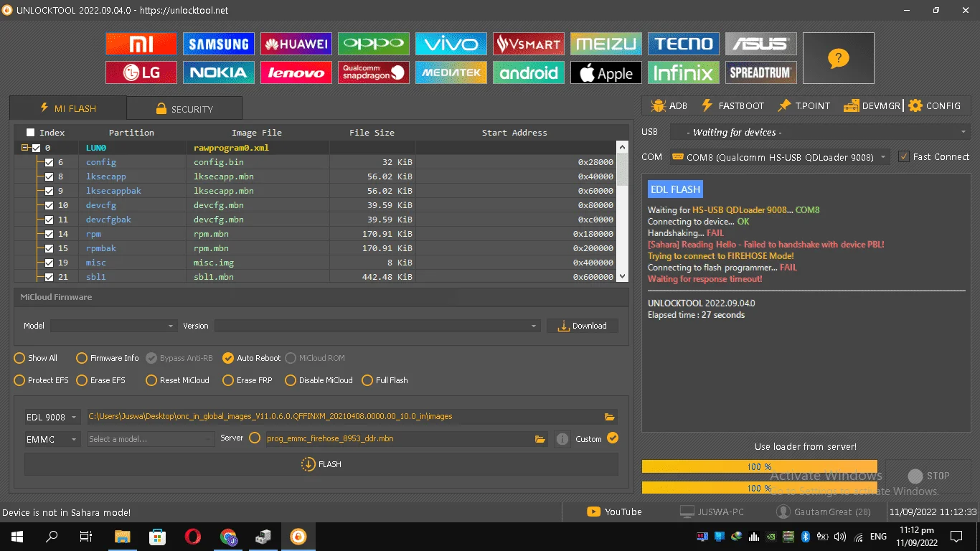Open the EDL 9008 mode dropdown
The image size is (980, 551).
point(52,417)
